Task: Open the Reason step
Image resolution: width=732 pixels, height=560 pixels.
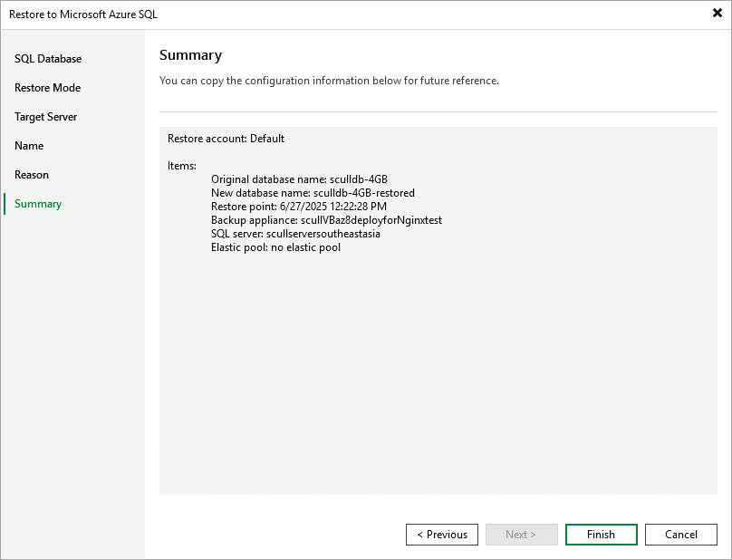Action: [x=32, y=175]
